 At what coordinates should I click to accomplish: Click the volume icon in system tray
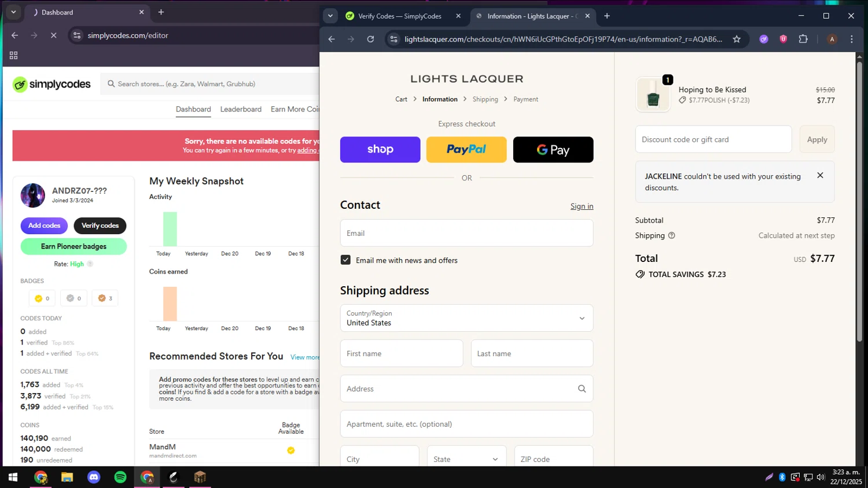pos(821,477)
